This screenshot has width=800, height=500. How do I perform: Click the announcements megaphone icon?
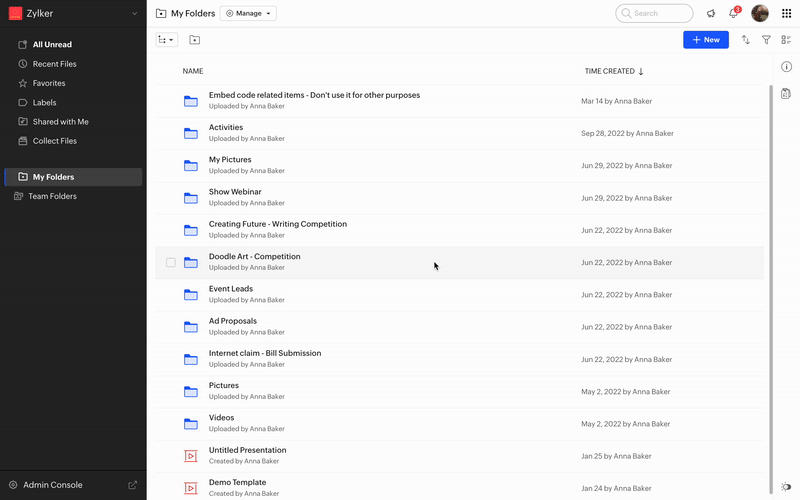[x=711, y=14]
